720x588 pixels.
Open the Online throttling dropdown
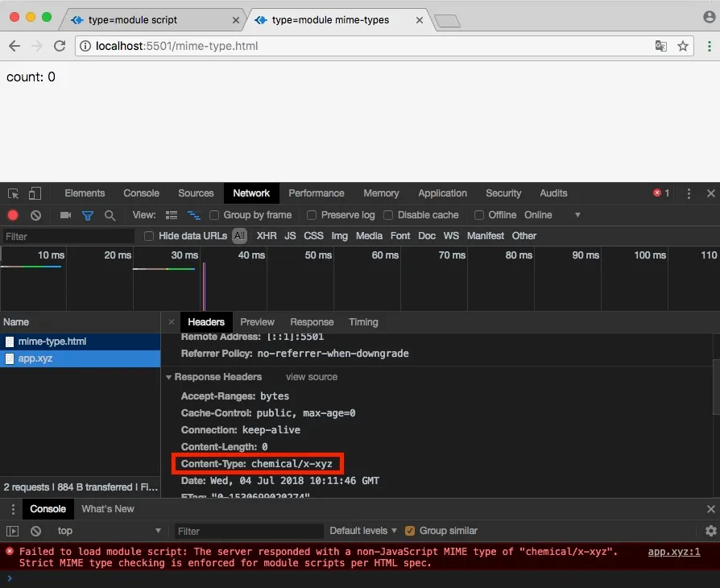pyautogui.click(x=552, y=215)
